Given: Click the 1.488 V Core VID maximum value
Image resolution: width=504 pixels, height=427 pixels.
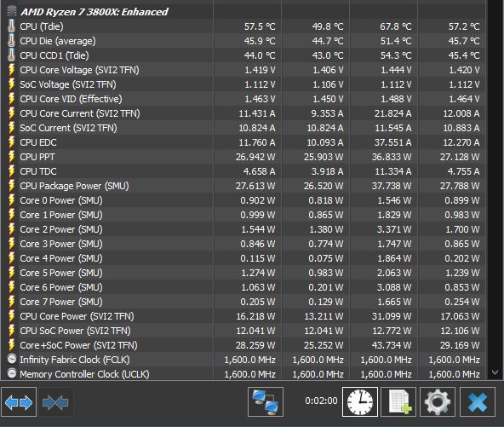Looking at the screenshot, I should click(x=396, y=99).
